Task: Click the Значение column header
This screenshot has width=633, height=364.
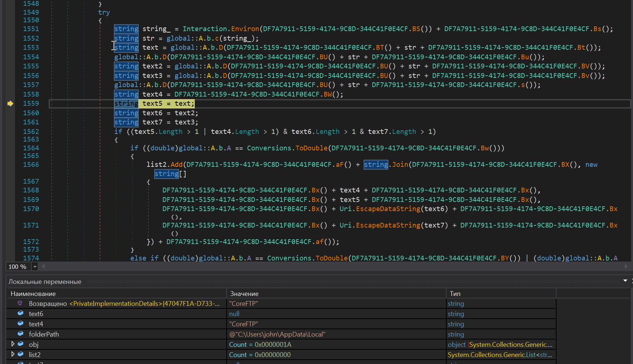Action: click(244, 294)
